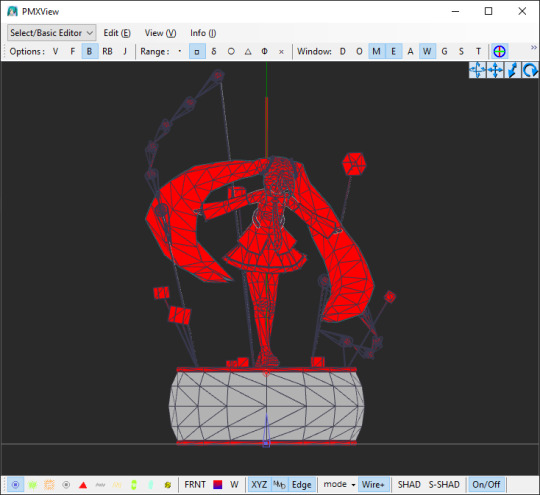Screen dimensions: 540x495
Task: Toggle orange dotted square icon in bottom bar
Action: (49, 485)
